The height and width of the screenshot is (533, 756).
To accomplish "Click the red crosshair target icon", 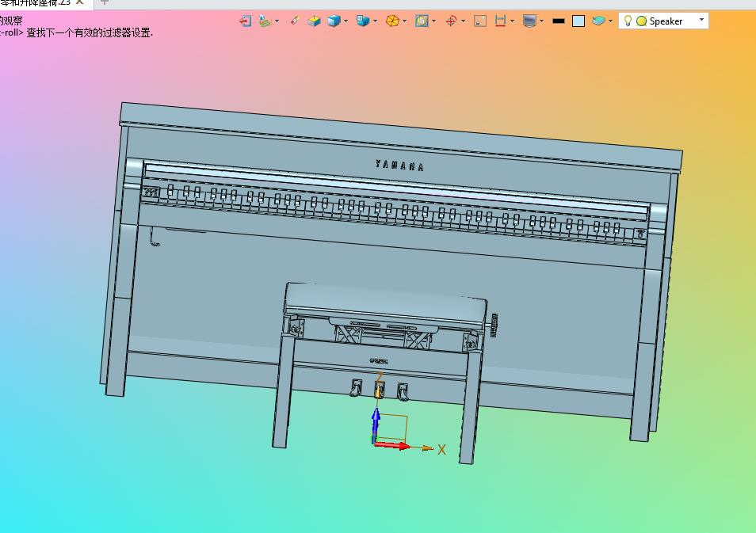I will pyautogui.click(x=451, y=21).
